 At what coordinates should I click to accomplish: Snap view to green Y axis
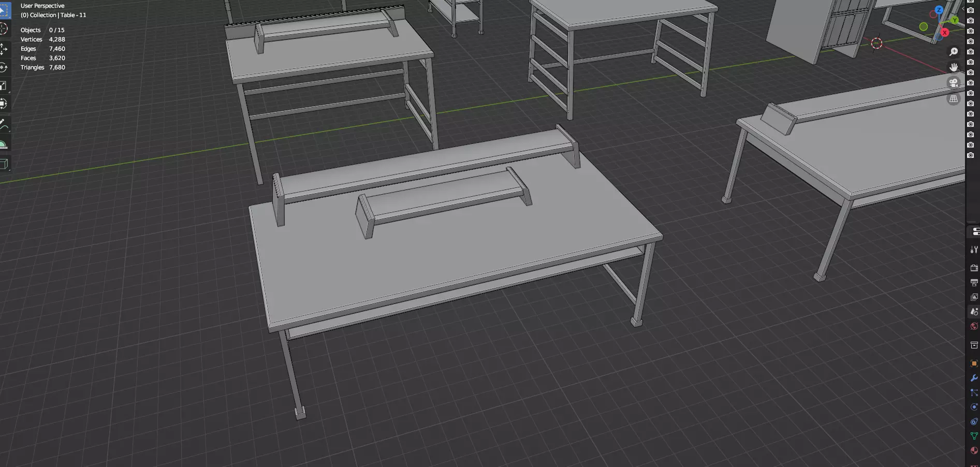[x=955, y=20]
